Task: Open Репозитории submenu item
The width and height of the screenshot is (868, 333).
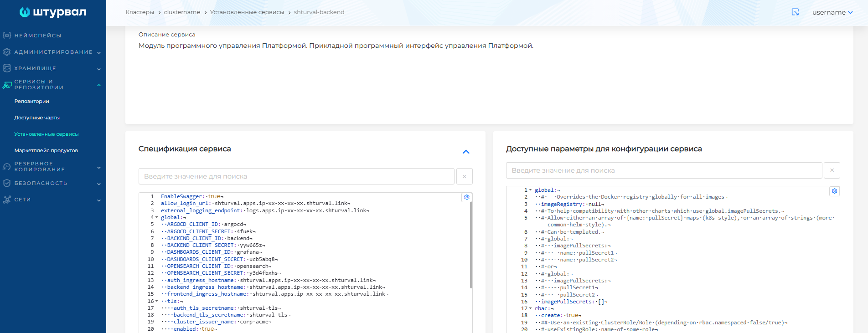Action: [x=31, y=101]
